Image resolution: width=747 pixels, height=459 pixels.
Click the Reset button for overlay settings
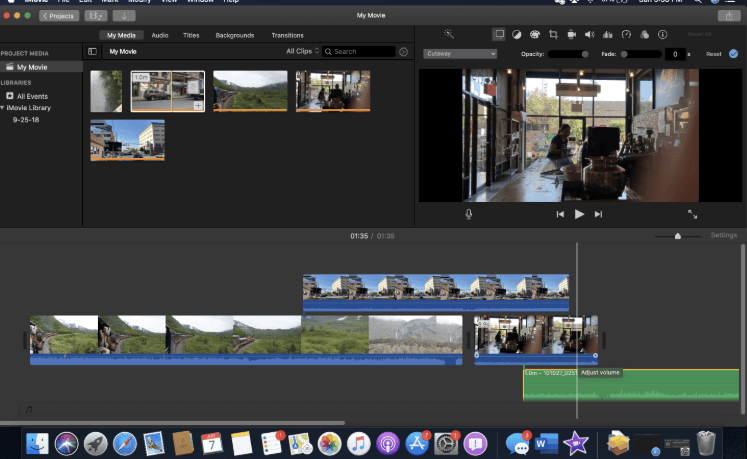(x=714, y=54)
